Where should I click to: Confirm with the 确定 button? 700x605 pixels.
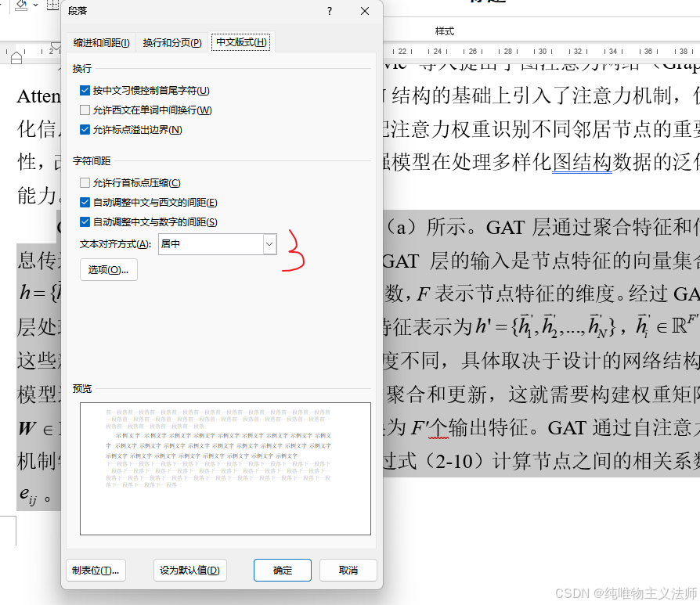[x=283, y=571]
